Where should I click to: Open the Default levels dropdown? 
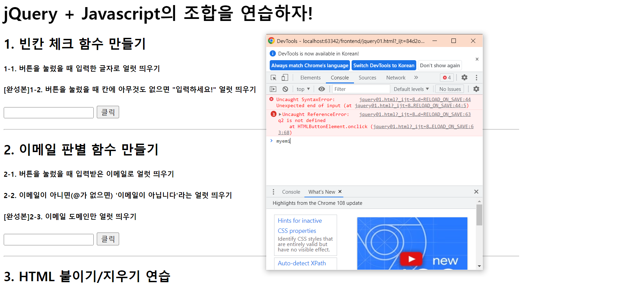411,89
